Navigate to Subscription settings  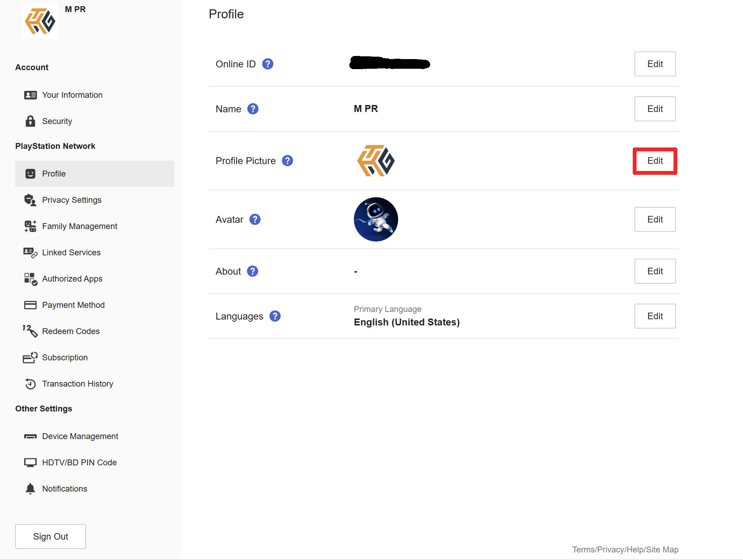[x=65, y=357]
